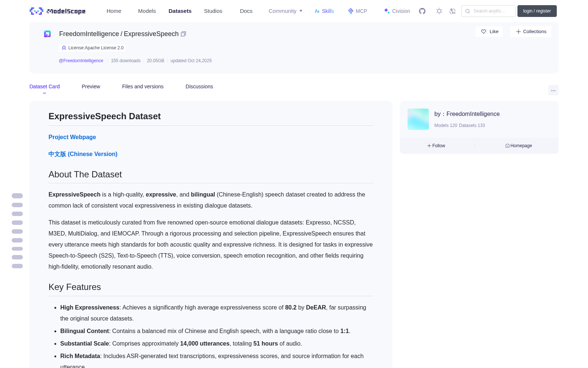Expand the Community dropdown menu

286,11
